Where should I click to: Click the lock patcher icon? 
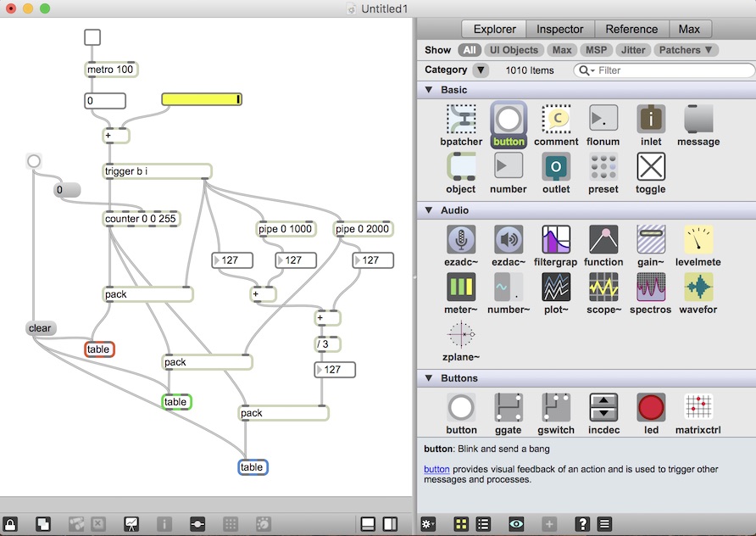tap(11, 523)
